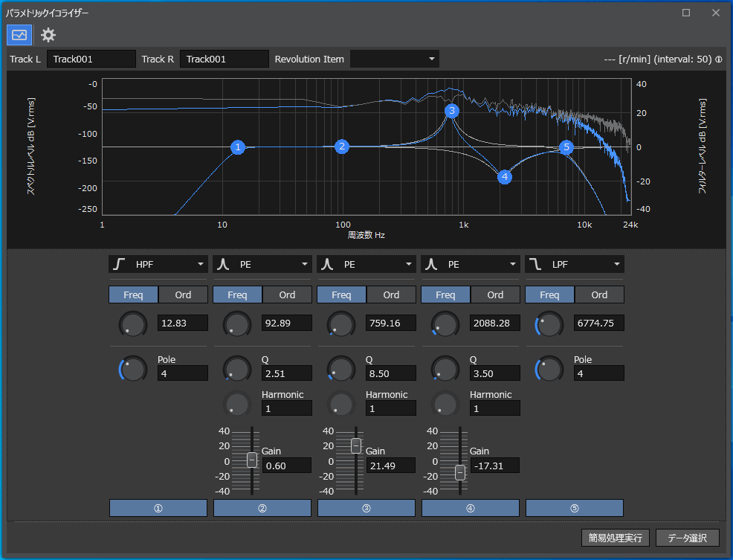Click the frequency knob next to 759.16
733x560 pixels.
(341, 324)
